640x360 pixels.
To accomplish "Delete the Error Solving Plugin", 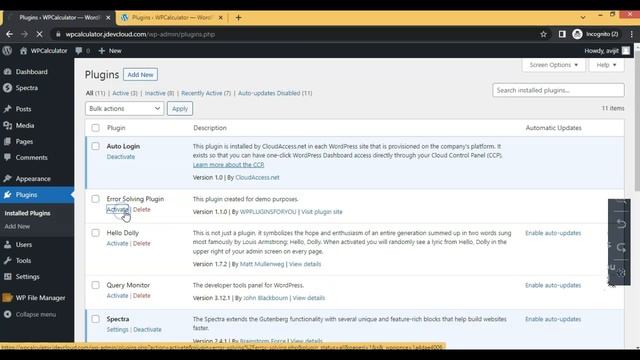I will coord(142,209).
